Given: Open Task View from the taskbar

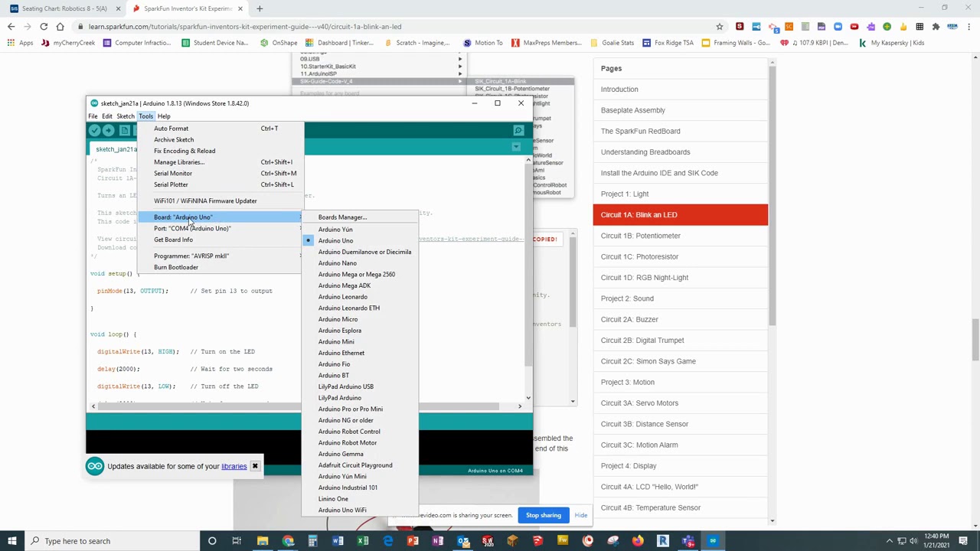Looking at the screenshot, I should (237, 541).
